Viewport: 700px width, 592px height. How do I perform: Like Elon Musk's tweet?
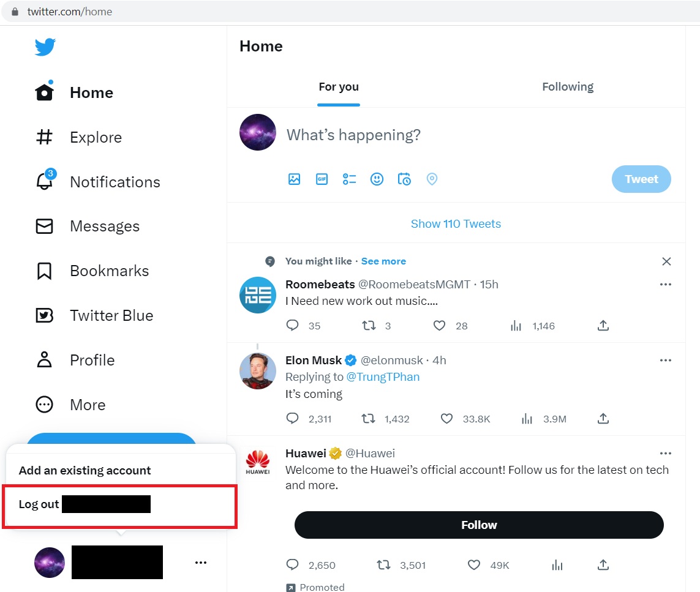446,419
